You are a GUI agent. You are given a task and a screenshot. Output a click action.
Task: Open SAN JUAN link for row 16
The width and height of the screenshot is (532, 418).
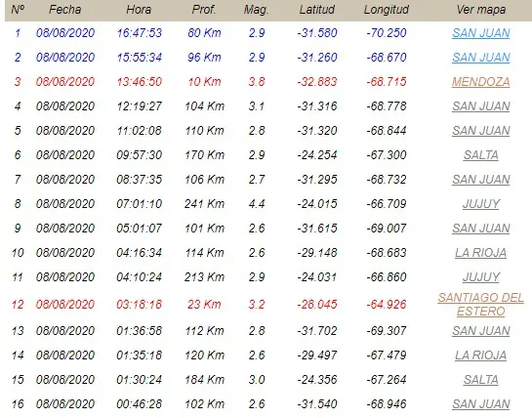(481, 404)
